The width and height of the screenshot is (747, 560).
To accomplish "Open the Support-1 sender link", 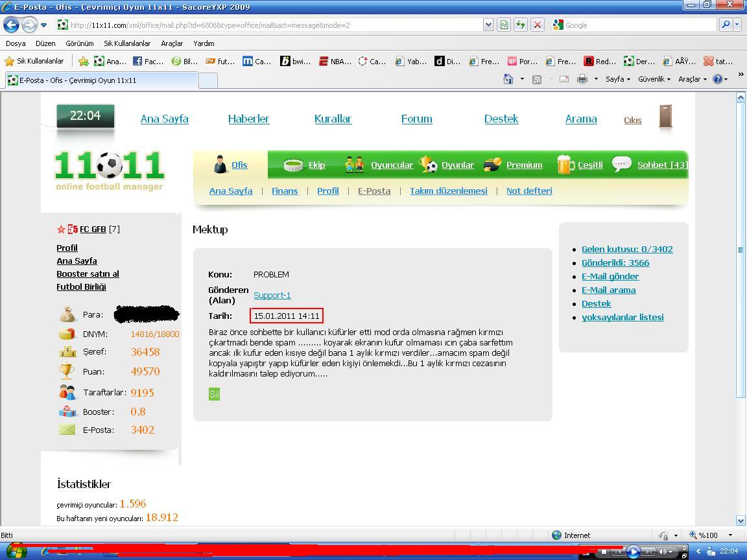I will 272,295.
